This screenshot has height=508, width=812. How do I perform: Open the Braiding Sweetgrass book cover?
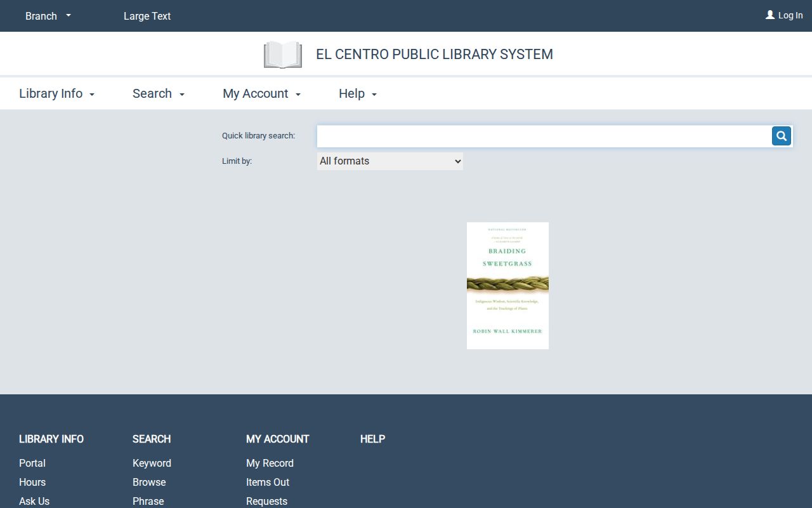click(x=507, y=286)
